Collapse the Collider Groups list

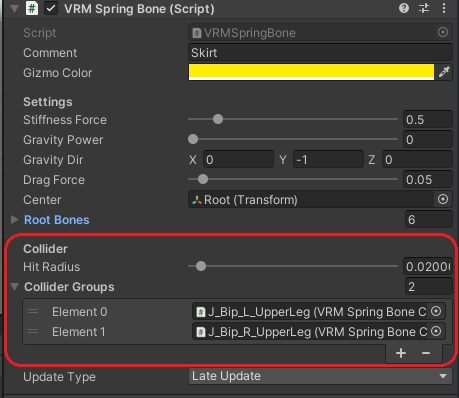14,287
